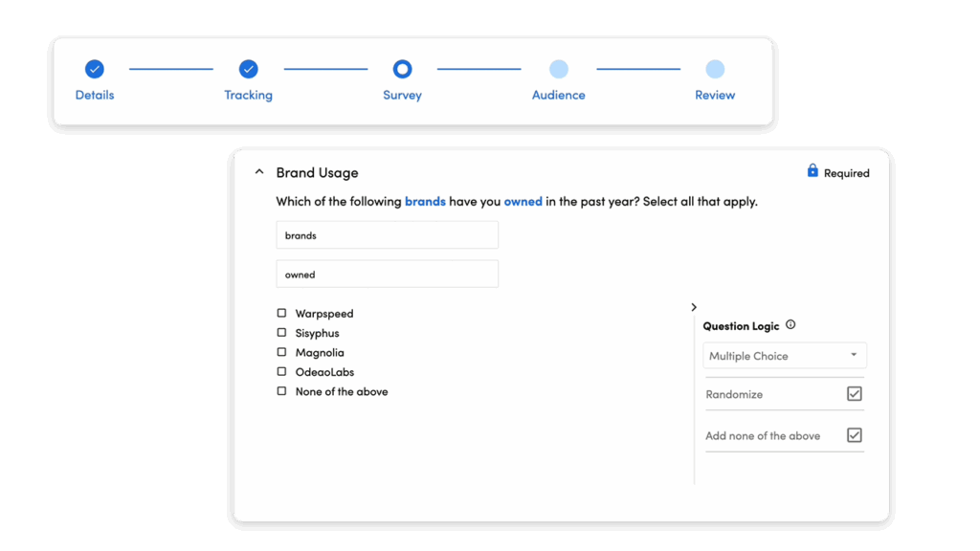The width and height of the screenshot is (980, 551).
Task: Click the OdeaoLabs label text
Action: [325, 372]
